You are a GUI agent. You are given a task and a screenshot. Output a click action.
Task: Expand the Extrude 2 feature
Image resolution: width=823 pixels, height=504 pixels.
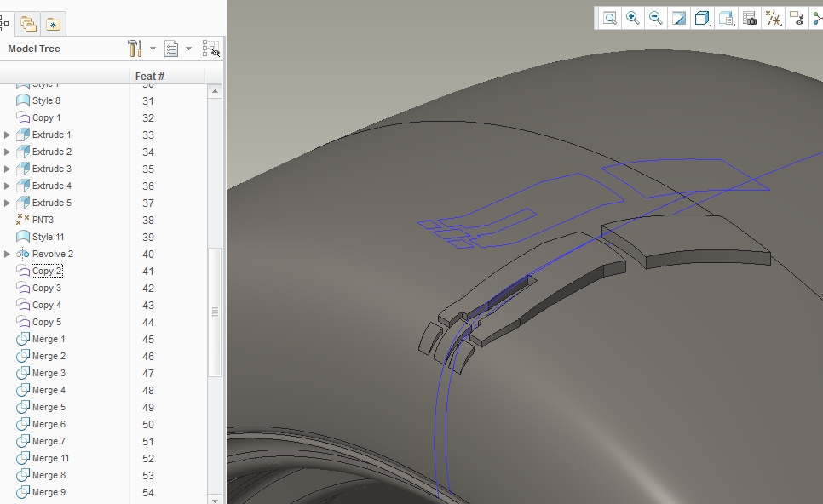(x=7, y=152)
